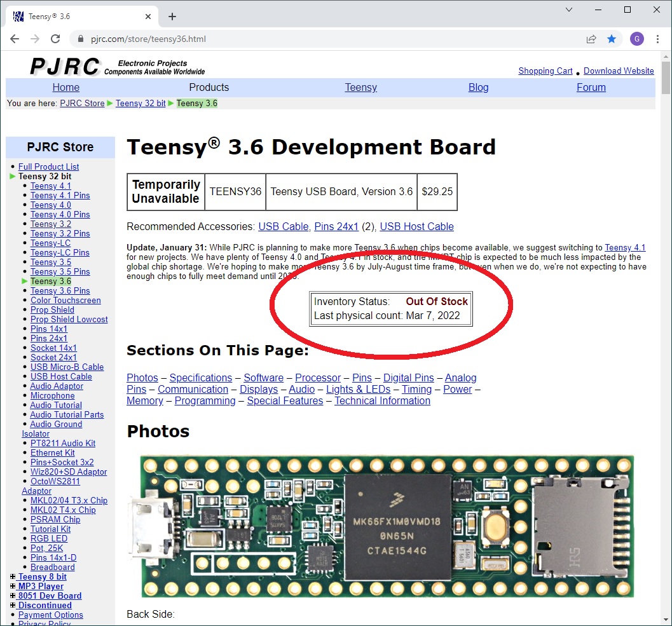Open the Chrome three-dot menu
The width and height of the screenshot is (672, 626).
[657, 39]
